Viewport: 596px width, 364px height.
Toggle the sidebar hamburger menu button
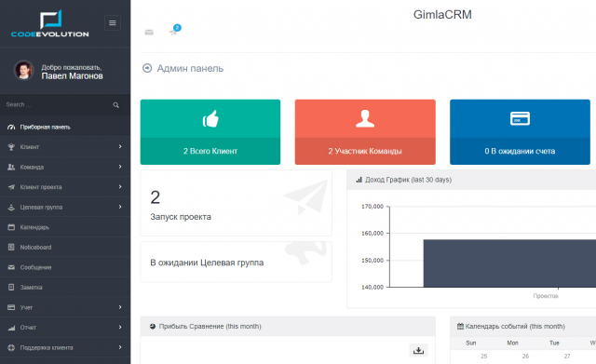click(113, 22)
